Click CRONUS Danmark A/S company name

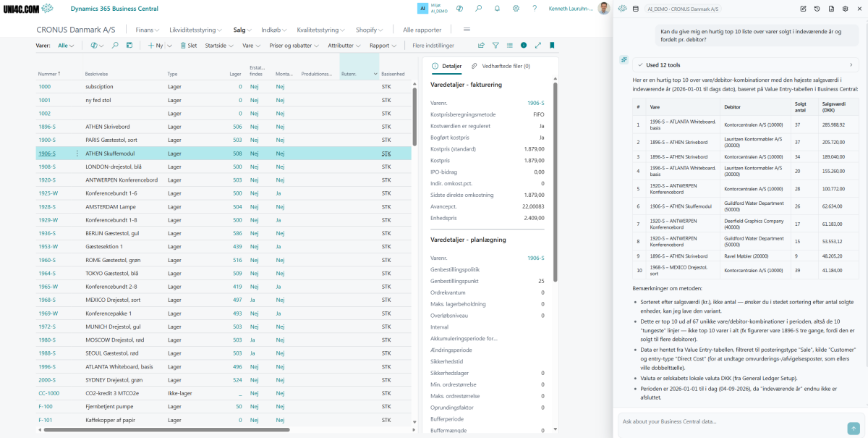click(x=76, y=30)
